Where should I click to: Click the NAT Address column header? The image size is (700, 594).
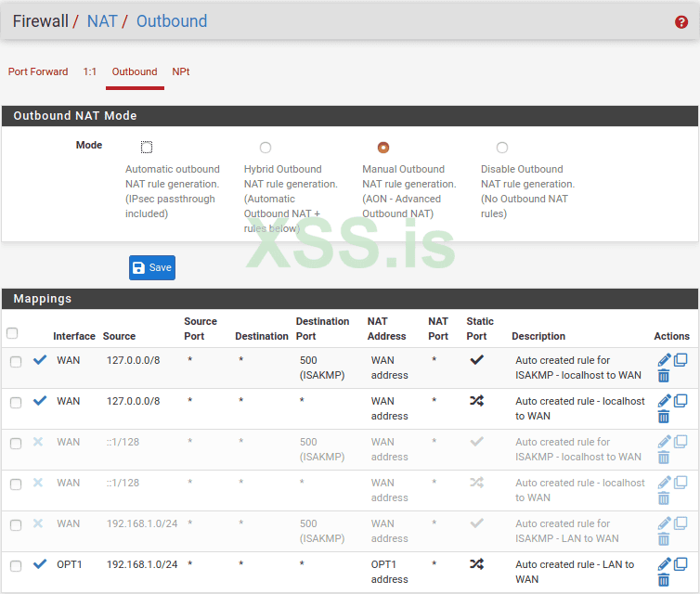(386, 329)
